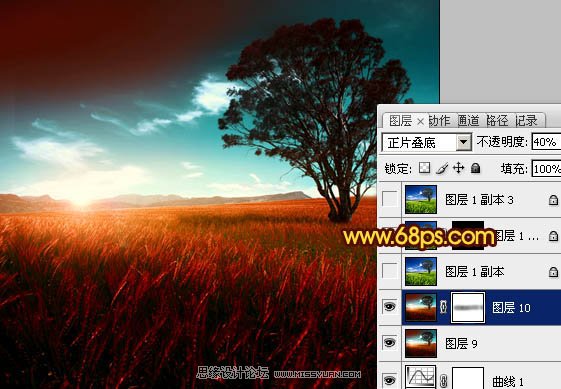Toggle lock transparent pixels icon

[x=424, y=168]
